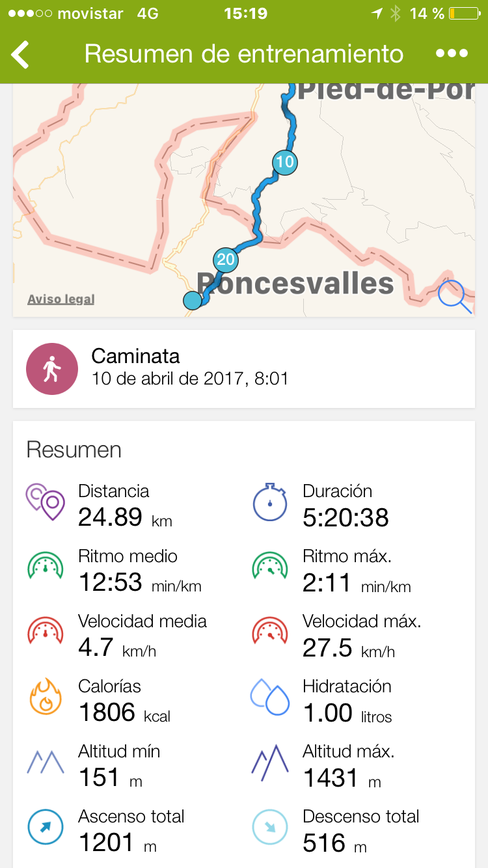This screenshot has width=488, height=868.
Task: Tap the magnifier icon on map
Action: (455, 297)
